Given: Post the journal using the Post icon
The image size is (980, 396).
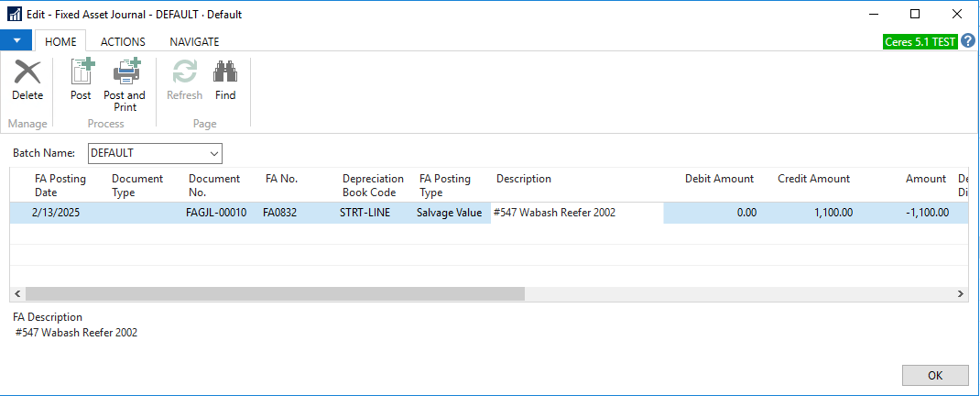Looking at the screenshot, I should tap(81, 73).
